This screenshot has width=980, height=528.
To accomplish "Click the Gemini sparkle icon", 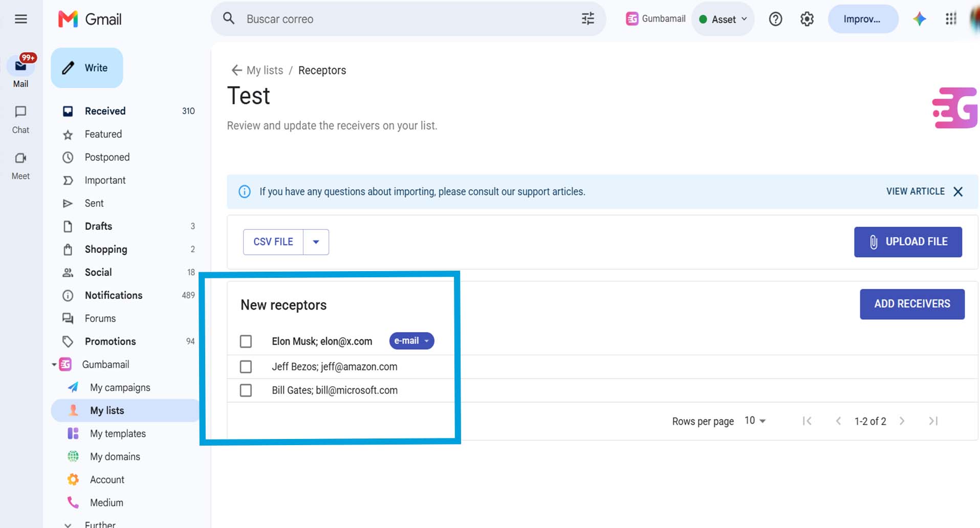I will [x=919, y=19].
